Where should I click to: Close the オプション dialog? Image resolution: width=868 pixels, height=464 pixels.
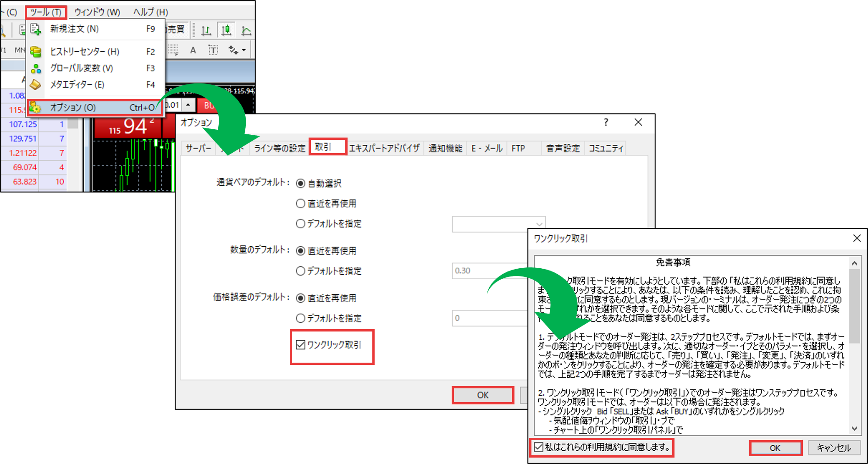click(638, 122)
